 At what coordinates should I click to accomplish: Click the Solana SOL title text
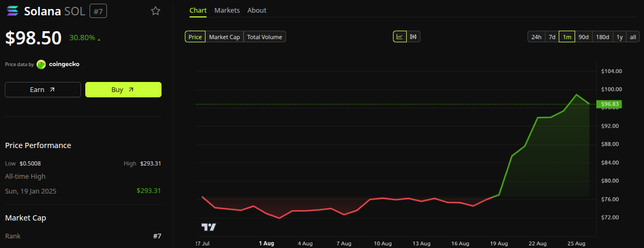pyautogui.click(x=53, y=11)
